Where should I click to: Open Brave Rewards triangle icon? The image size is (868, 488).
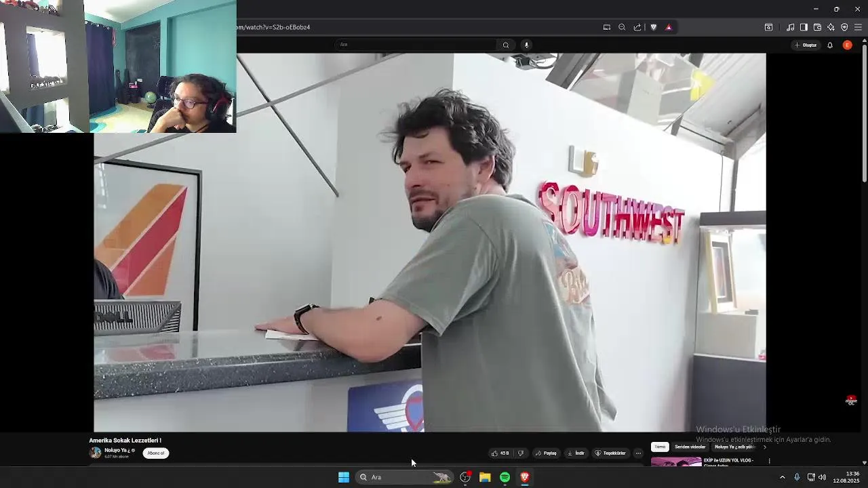coord(669,27)
